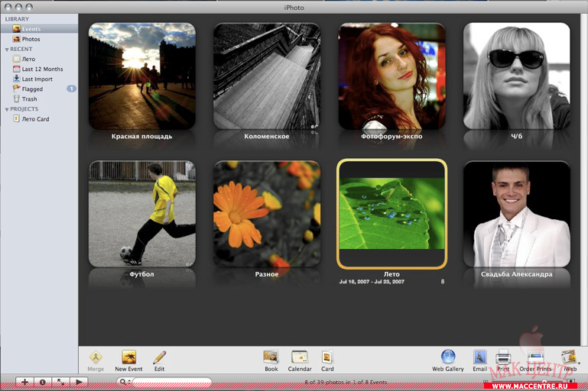Click the Коломенское event title
588x391 pixels.
267,137
